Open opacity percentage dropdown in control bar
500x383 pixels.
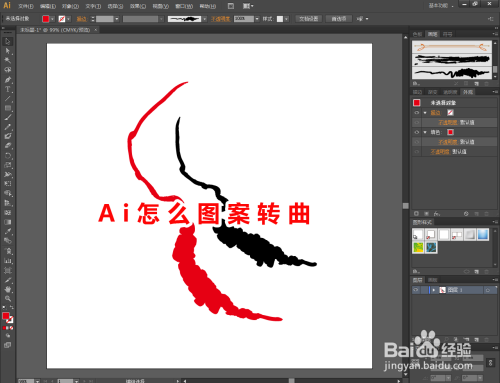[x=257, y=19]
